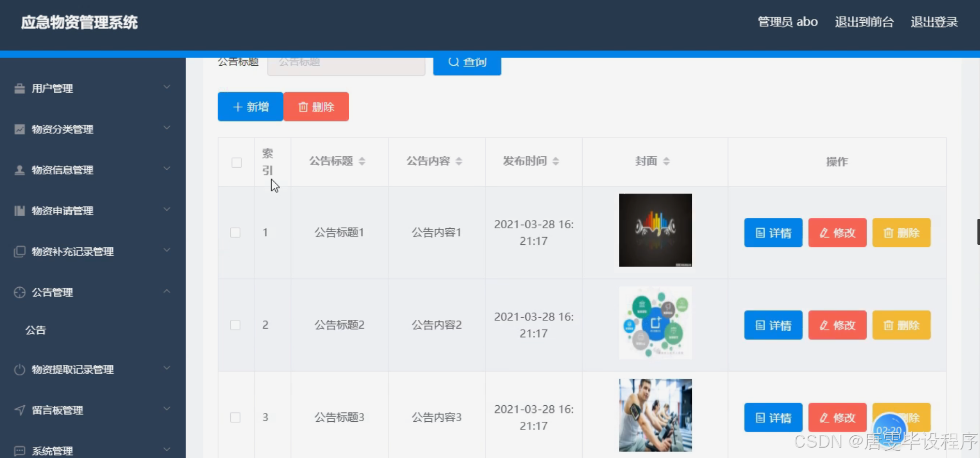Tick the checkbox for row 公告标题1
Viewport: 980px width, 458px height.
[x=235, y=232]
